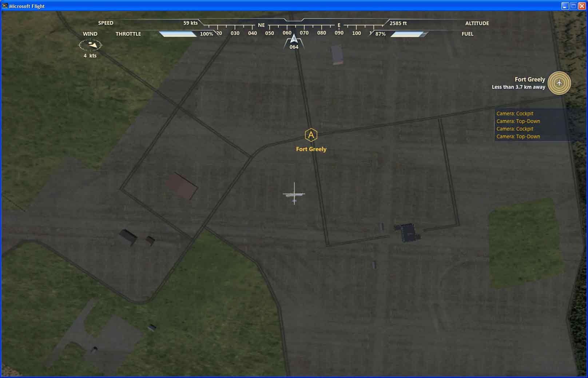Click the ALTITUDE label

pos(477,23)
